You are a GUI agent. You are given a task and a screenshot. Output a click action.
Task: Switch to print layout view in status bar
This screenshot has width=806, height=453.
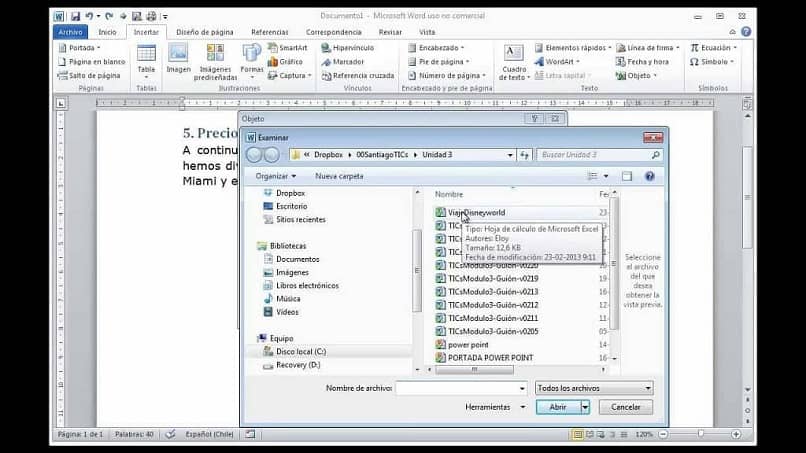coord(578,434)
